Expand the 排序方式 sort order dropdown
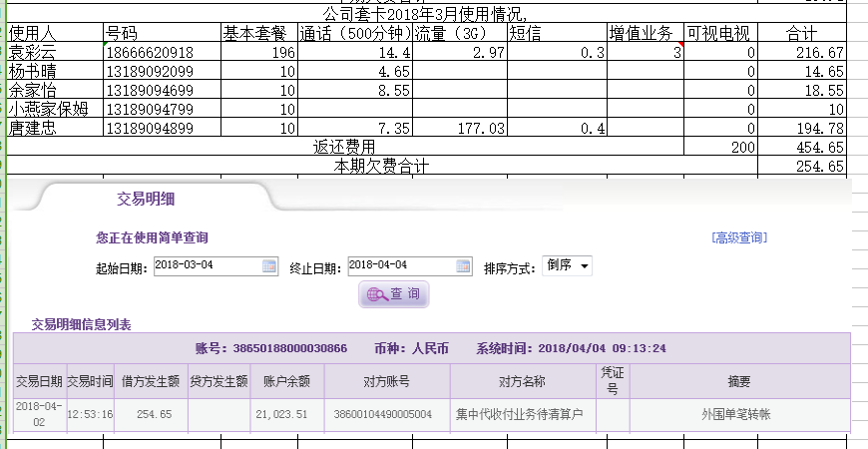This screenshot has height=449, width=868. pyautogui.click(x=567, y=266)
